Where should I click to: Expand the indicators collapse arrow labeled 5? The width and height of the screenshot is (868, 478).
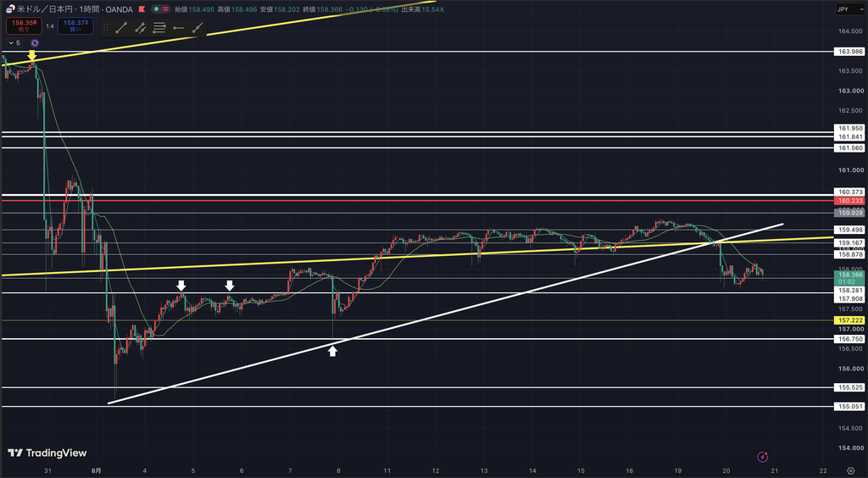pyautogui.click(x=14, y=42)
